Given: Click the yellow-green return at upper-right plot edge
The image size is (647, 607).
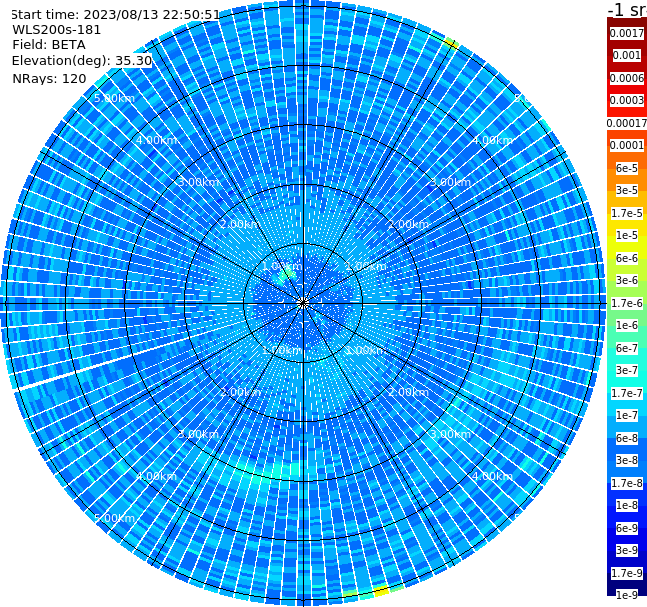Looking at the screenshot, I should (x=451, y=43).
